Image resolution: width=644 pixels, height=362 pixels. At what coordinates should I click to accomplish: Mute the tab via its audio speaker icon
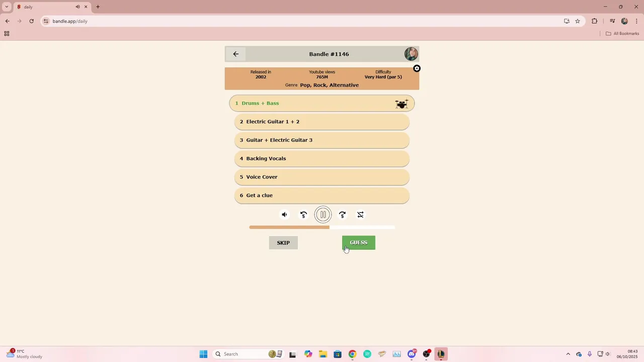coord(78,7)
